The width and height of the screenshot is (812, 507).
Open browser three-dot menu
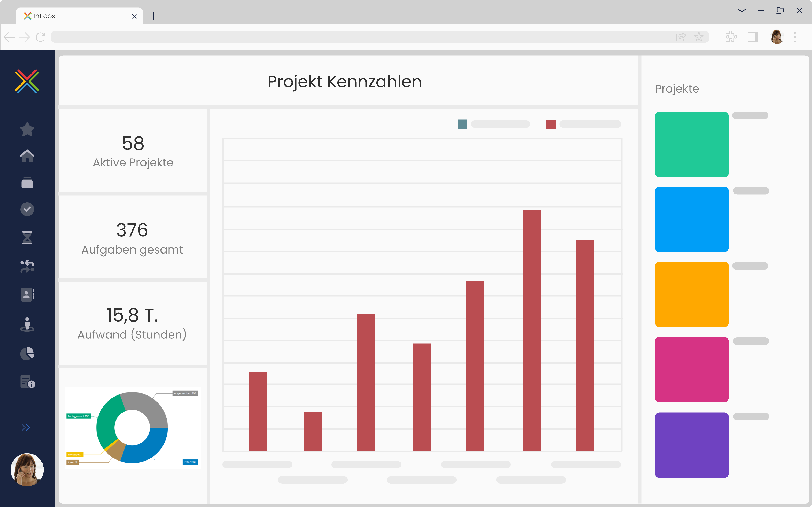coord(794,37)
